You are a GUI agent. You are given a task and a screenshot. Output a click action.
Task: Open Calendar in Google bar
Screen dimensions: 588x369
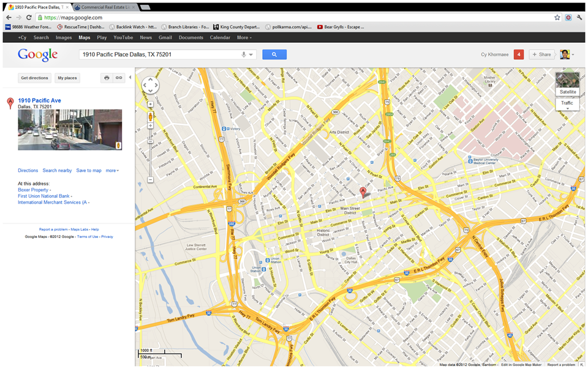pos(220,37)
